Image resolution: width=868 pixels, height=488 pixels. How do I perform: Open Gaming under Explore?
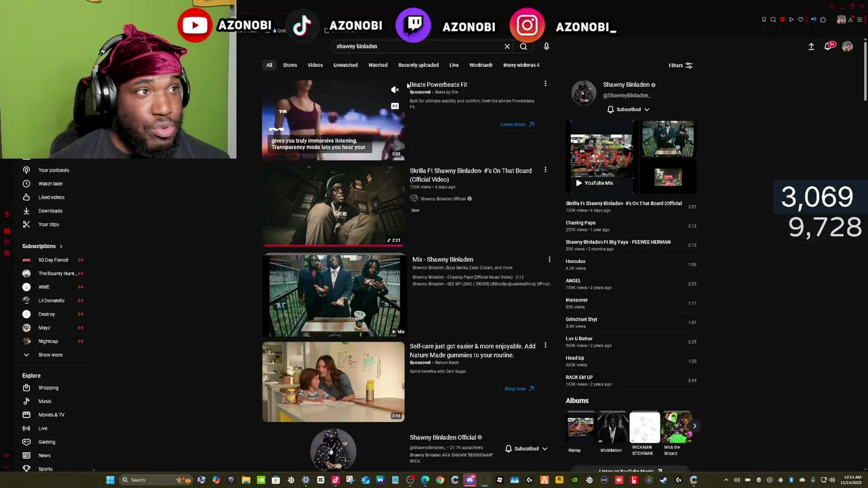click(x=46, y=442)
